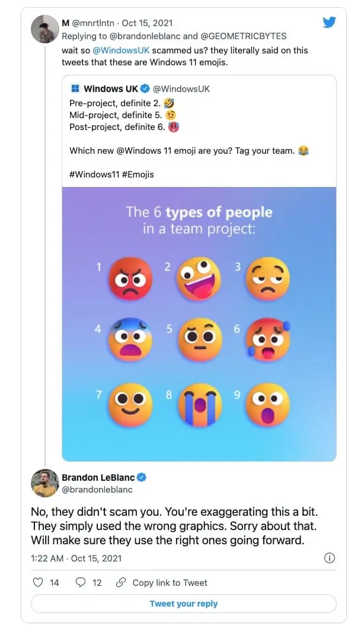Click the reply speech bubble icon

click(81, 582)
